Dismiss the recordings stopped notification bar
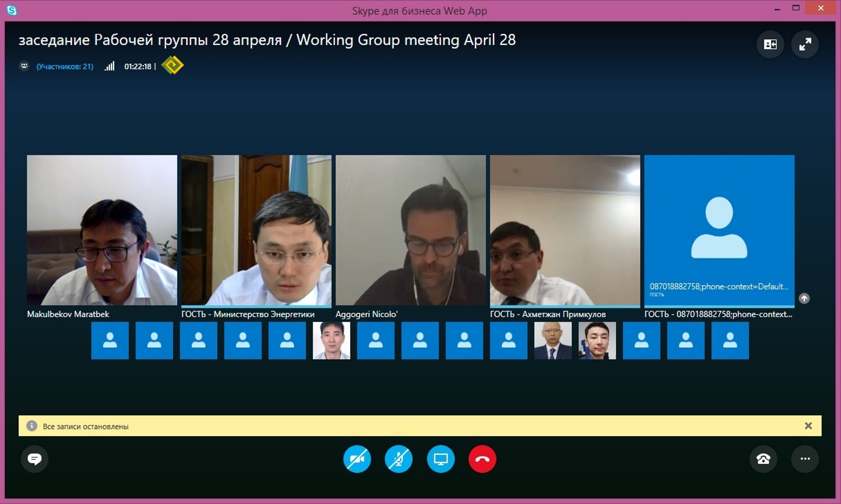Image resolution: width=841 pixels, height=504 pixels. [x=808, y=426]
